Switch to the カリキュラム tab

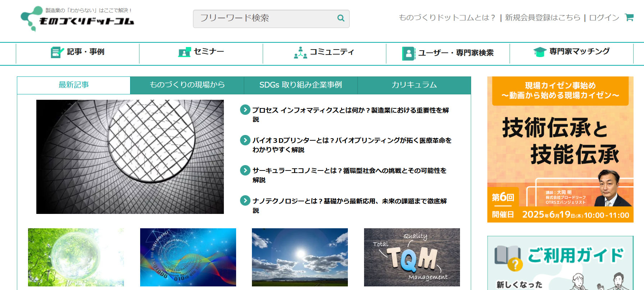[414, 85]
